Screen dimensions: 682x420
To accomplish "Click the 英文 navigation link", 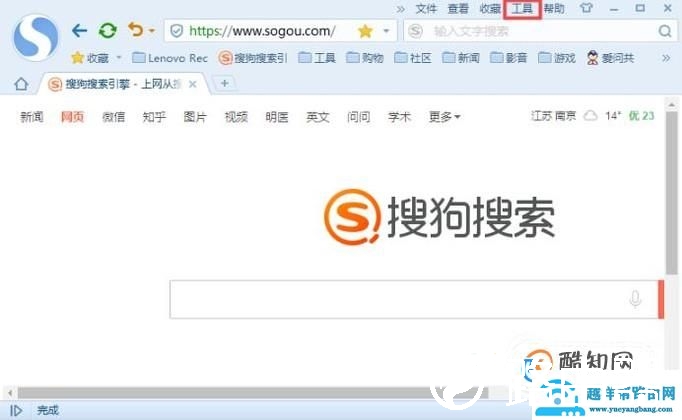I will [x=318, y=117].
